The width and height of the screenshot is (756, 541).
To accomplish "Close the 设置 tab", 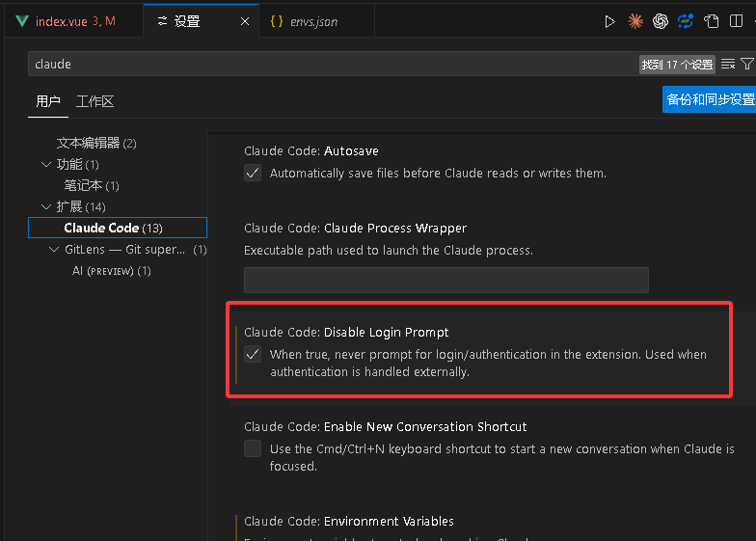I will (245, 21).
